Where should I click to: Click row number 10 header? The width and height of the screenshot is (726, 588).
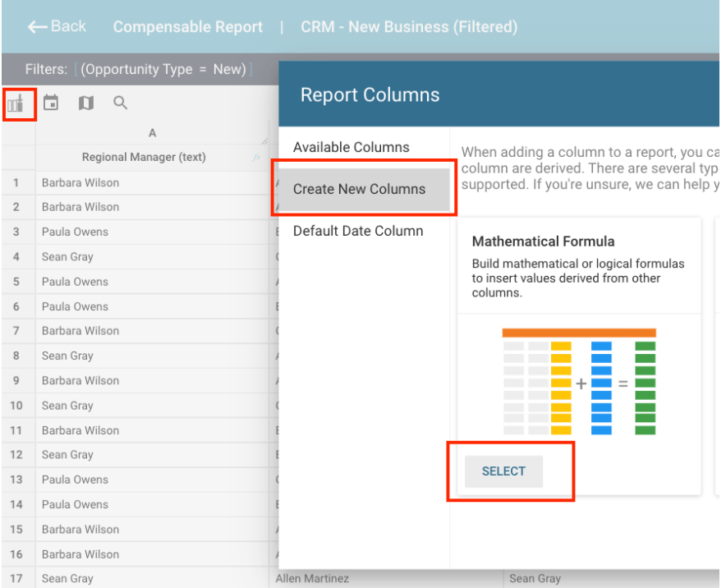click(x=17, y=406)
